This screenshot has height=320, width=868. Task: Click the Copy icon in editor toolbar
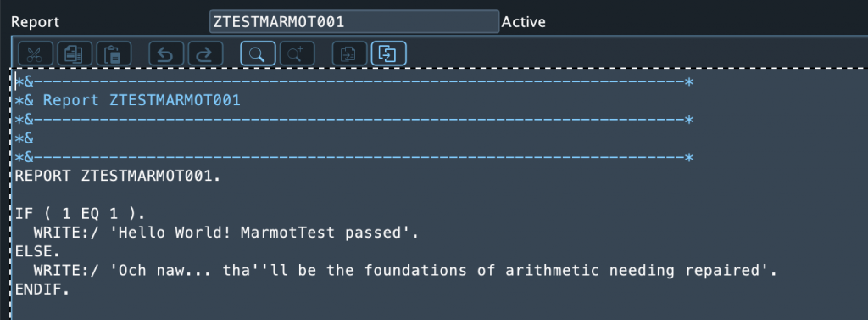[75, 53]
